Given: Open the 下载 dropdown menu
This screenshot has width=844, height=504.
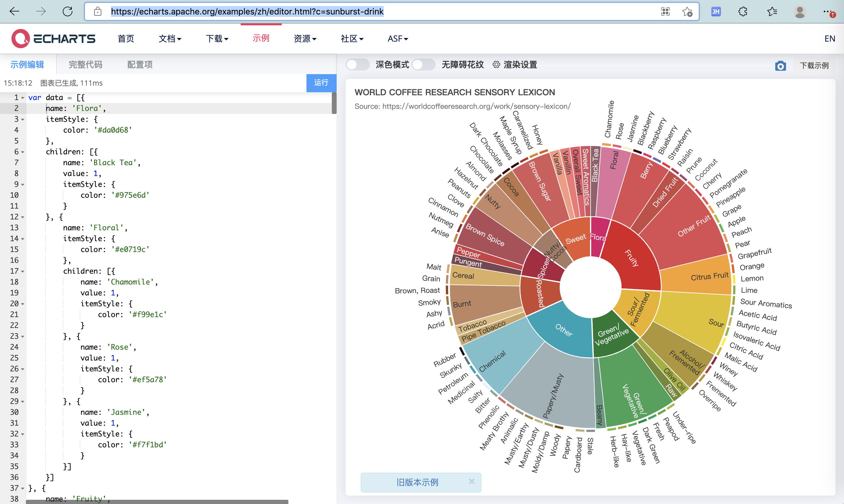Looking at the screenshot, I should click(x=217, y=38).
